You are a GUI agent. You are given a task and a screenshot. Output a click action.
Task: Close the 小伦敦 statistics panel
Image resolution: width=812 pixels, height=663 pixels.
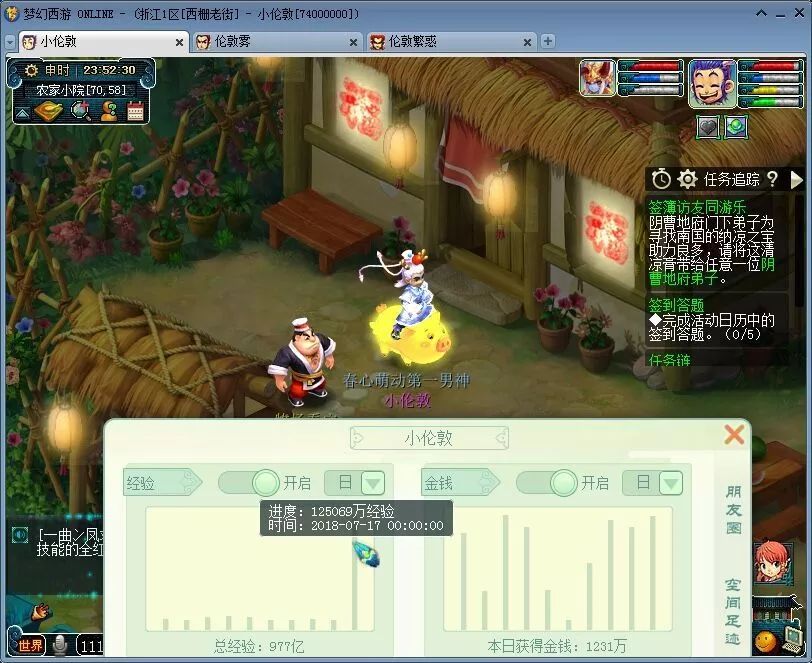734,435
